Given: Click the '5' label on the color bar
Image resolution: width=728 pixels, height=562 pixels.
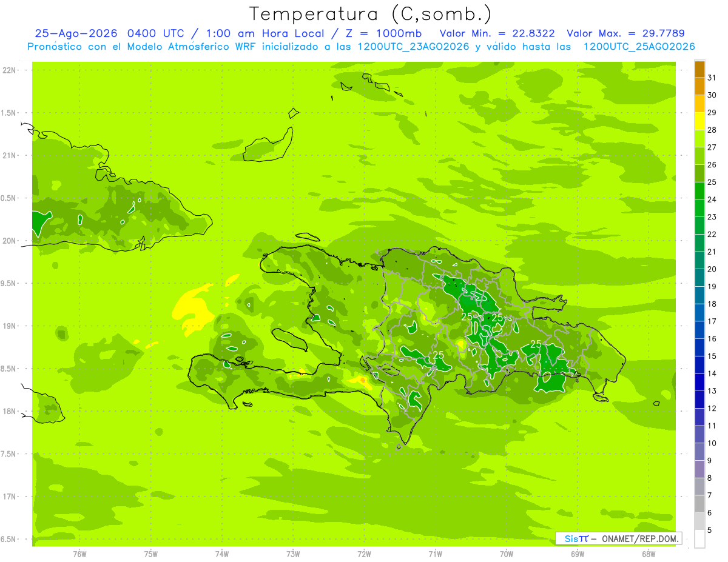Looking at the screenshot, I should point(710,530).
